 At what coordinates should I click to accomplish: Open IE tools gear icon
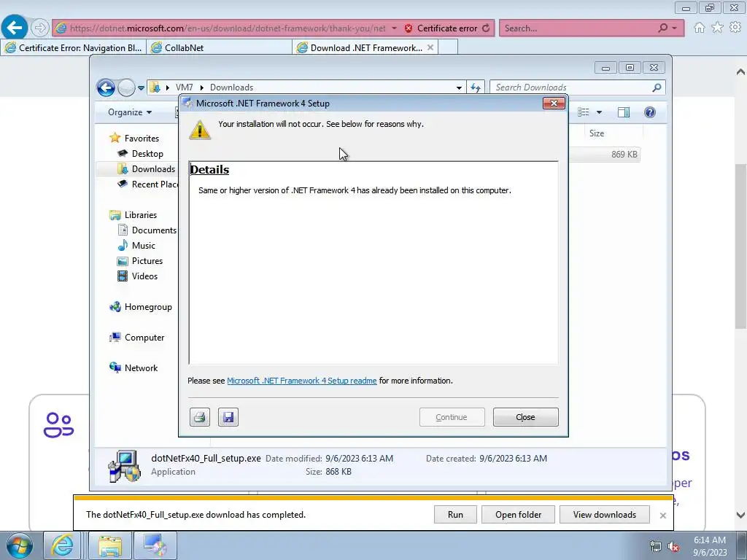click(x=735, y=28)
